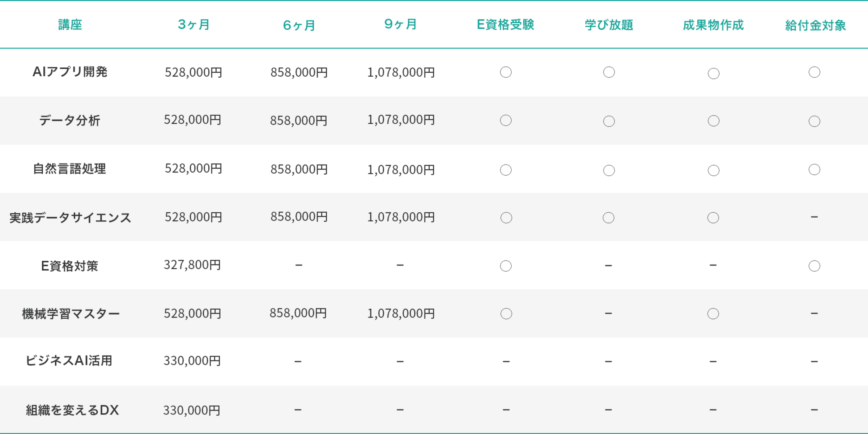Click the 1,078,000円 price for 自然言語処理
This screenshot has height=434, width=868.
pyautogui.click(x=401, y=170)
